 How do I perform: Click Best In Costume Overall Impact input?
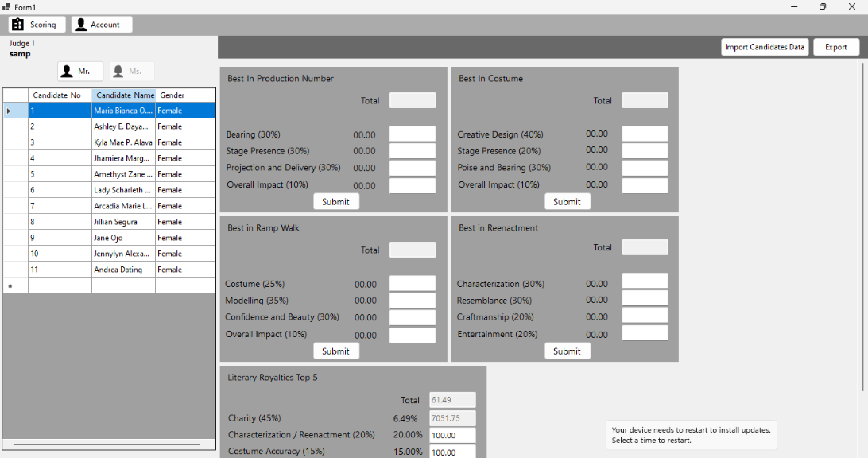point(645,185)
